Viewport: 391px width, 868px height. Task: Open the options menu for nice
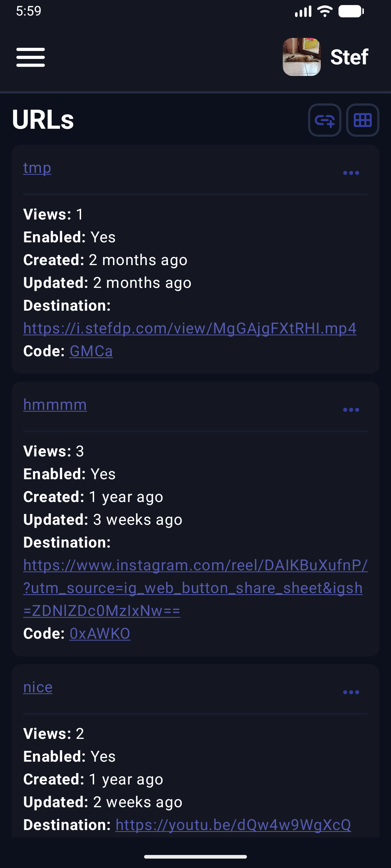(351, 692)
